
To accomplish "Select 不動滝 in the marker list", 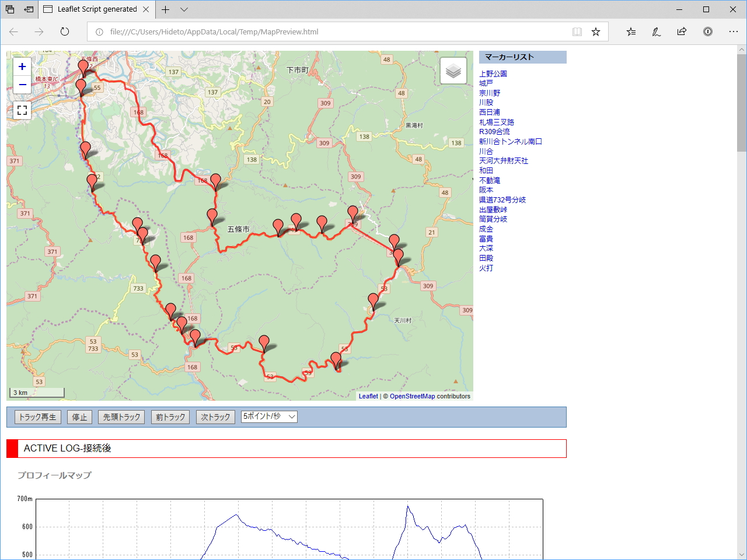I will pyautogui.click(x=490, y=180).
